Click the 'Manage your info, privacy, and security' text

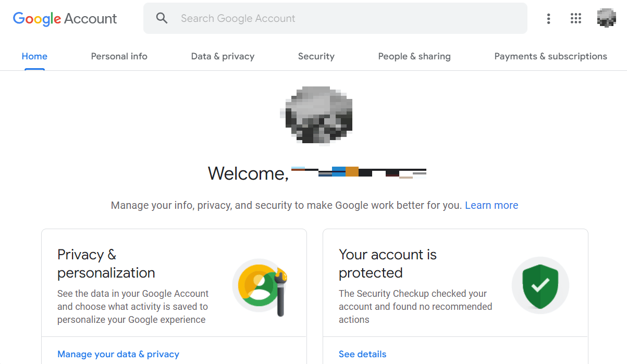pyautogui.click(x=287, y=205)
